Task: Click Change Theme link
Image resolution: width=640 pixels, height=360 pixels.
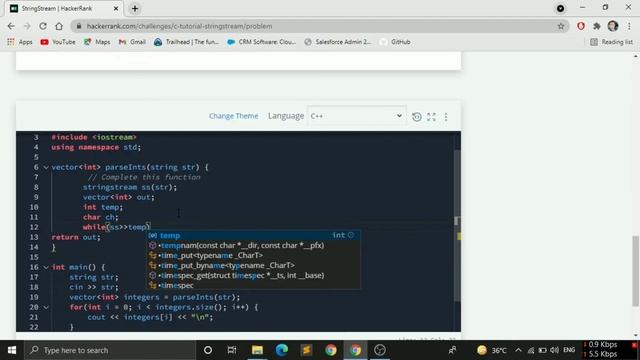Action: point(233,116)
